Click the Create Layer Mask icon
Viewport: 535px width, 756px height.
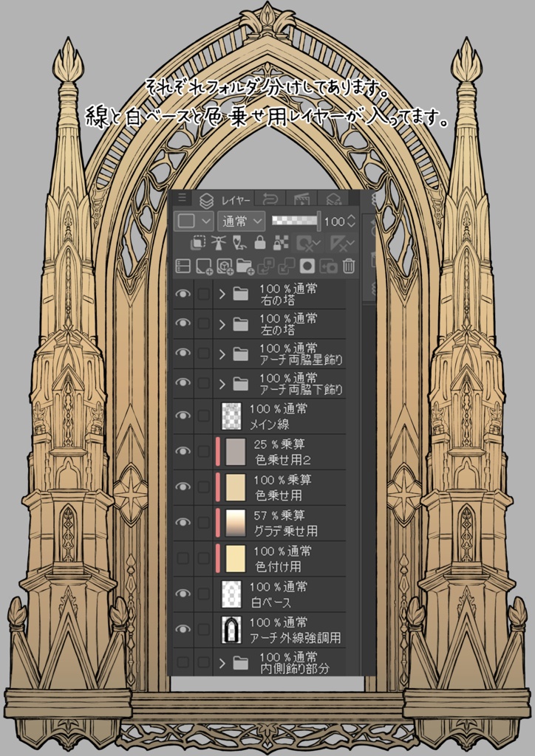pos(307,266)
